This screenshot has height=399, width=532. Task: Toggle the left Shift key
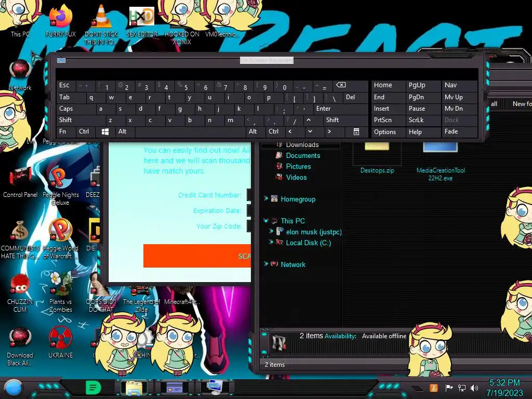(81, 120)
